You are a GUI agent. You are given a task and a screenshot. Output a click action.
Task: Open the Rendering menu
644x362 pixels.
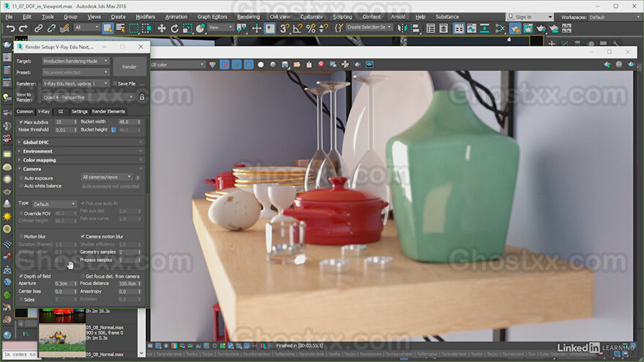[x=248, y=17]
